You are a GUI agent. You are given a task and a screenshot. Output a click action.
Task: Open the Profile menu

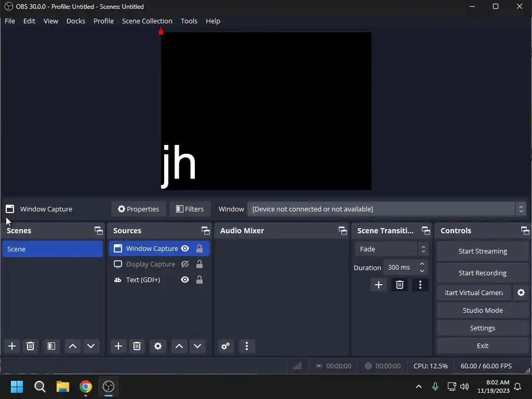pyautogui.click(x=103, y=21)
